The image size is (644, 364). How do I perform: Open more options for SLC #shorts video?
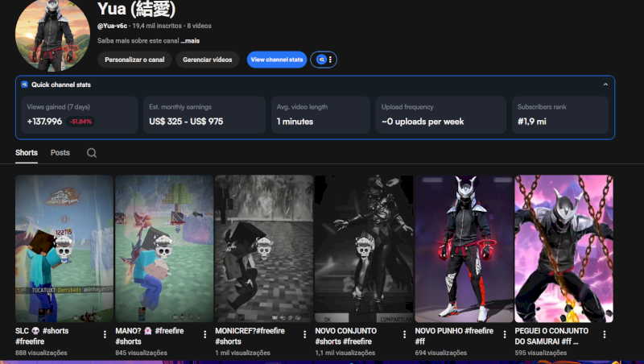click(x=105, y=335)
